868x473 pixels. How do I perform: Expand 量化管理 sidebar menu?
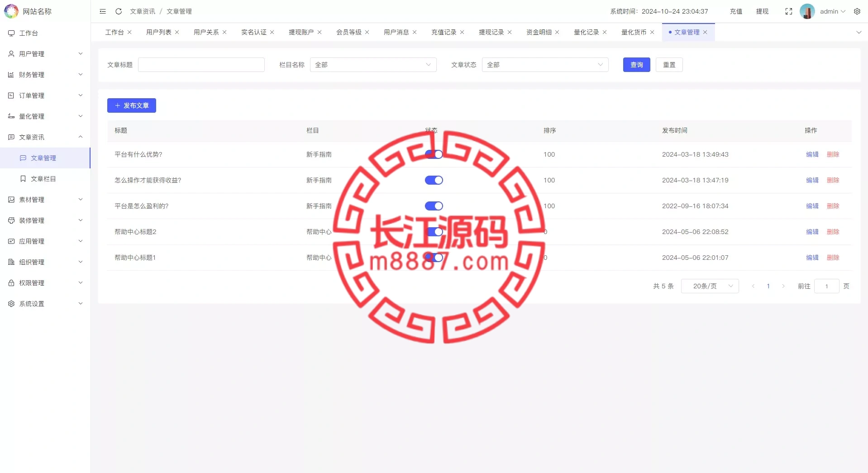(x=45, y=116)
